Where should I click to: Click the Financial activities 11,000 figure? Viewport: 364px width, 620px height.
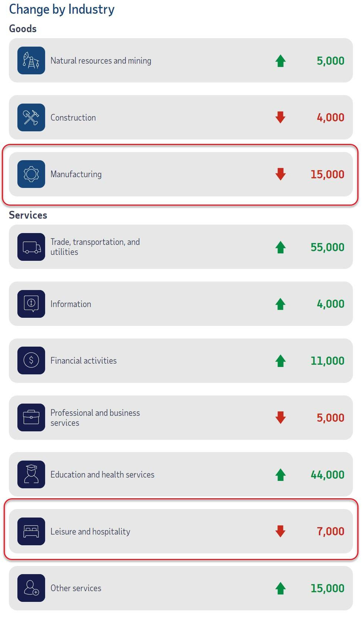click(x=327, y=361)
